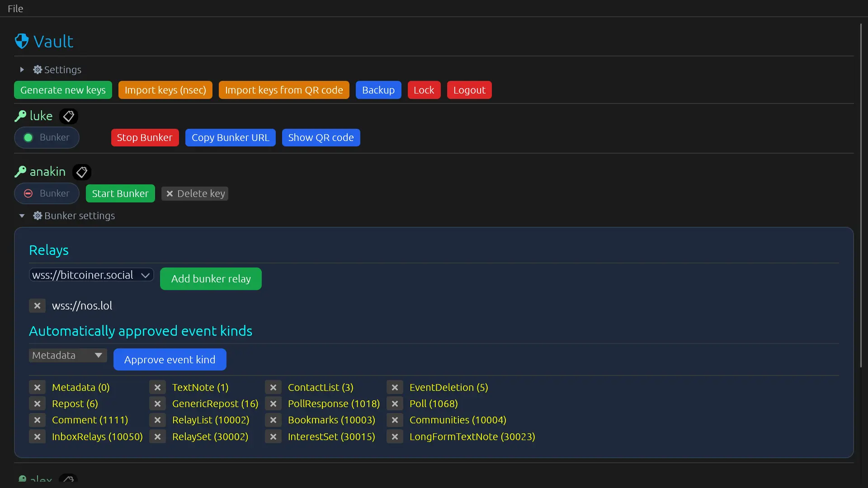Open the File menu

15,9
